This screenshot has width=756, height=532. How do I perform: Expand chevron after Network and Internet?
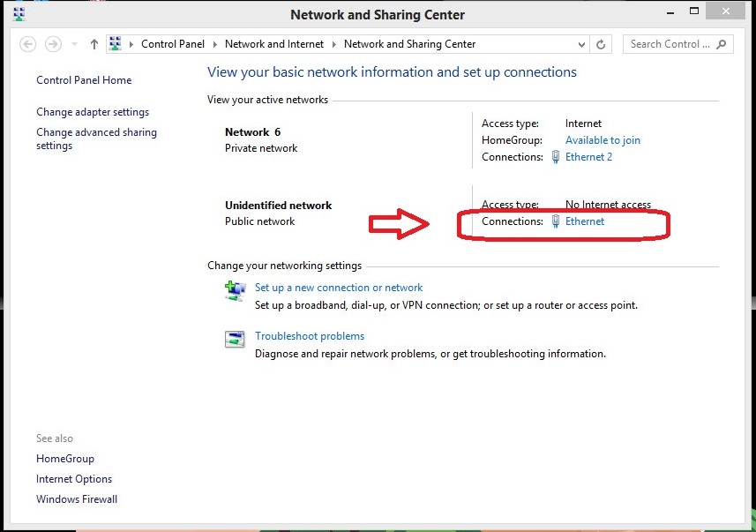pyautogui.click(x=333, y=44)
